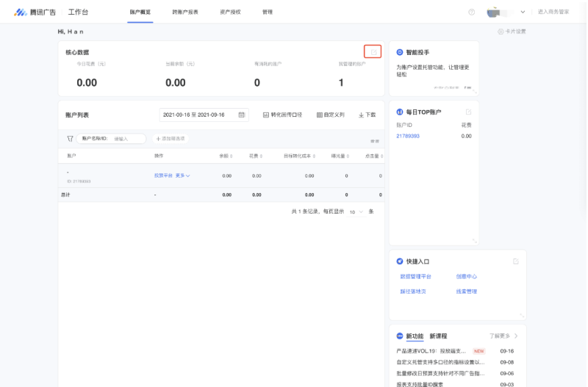The height and width of the screenshot is (387, 588).
Task: Select the 新课程 tab
Action: [438, 336]
